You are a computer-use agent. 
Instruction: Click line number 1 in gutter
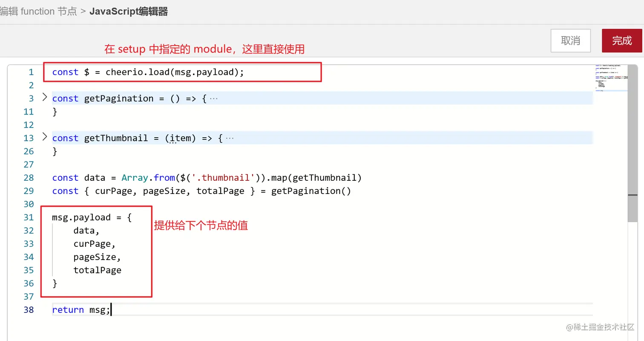click(31, 72)
